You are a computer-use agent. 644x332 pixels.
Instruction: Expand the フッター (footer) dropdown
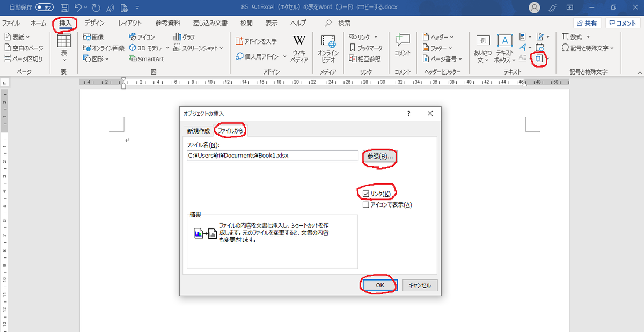451,48
